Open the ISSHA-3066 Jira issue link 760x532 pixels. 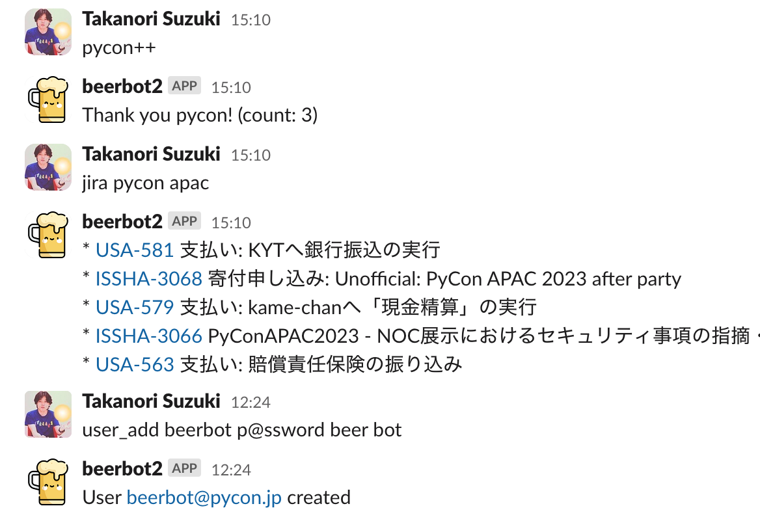149,336
